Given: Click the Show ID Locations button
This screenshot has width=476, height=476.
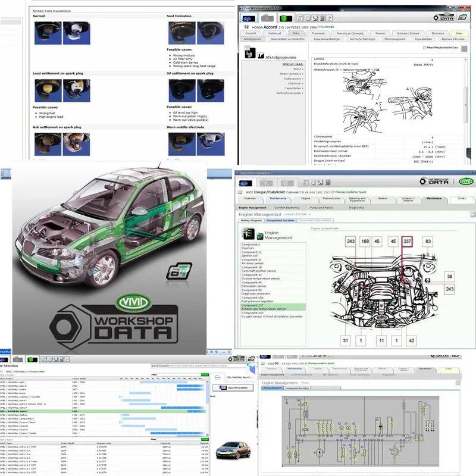Looking at the screenshot, I should pos(233,388).
